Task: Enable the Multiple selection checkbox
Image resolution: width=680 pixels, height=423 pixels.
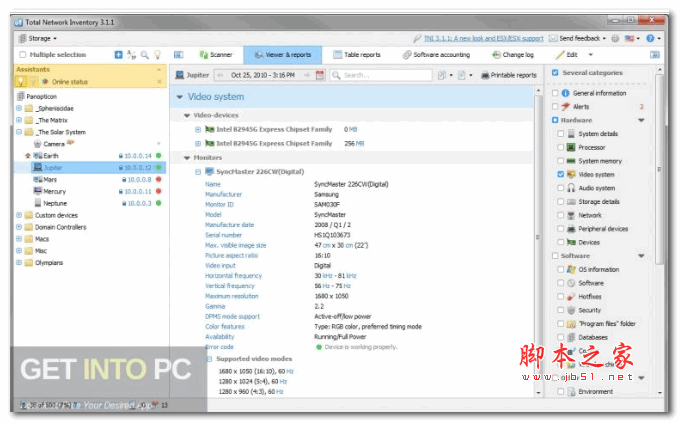Action: 23,55
